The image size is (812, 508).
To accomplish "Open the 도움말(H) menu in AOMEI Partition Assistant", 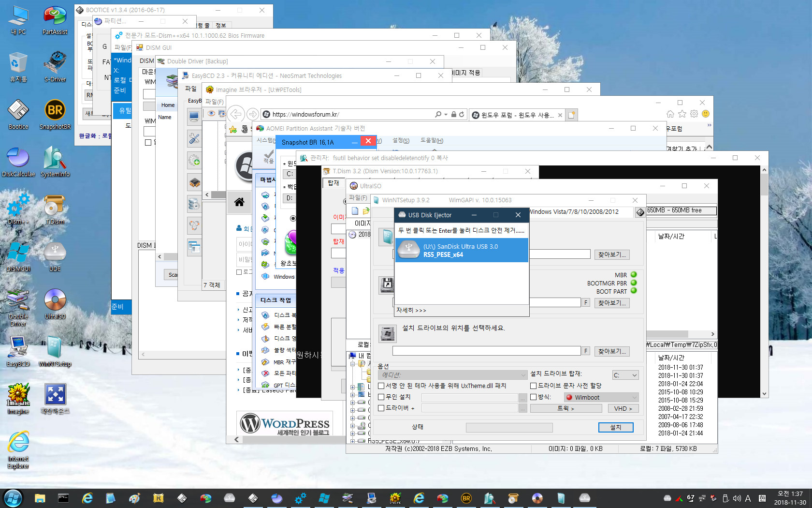I will click(x=432, y=141).
